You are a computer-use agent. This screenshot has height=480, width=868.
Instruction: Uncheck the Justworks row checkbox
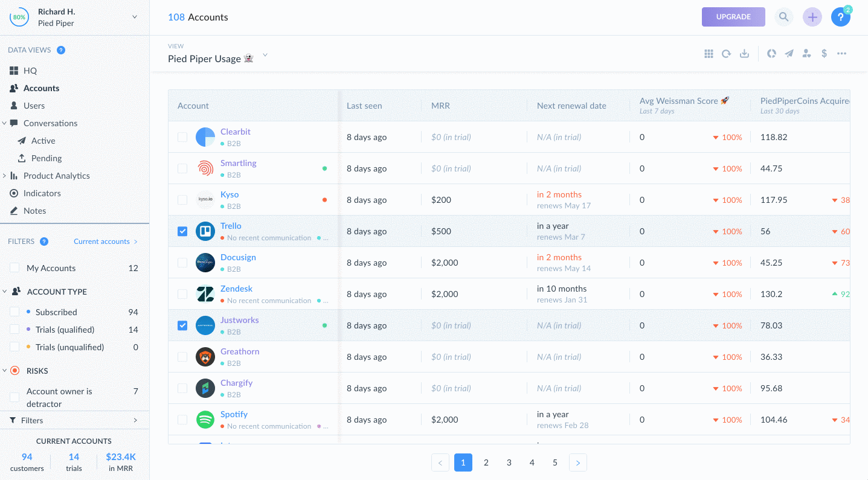(x=182, y=325)
